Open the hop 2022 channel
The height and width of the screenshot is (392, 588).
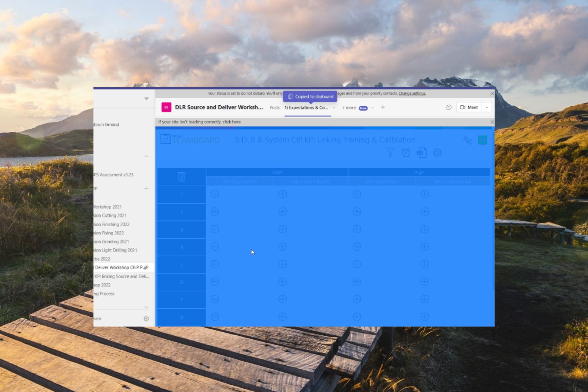click(x=102, y=285)
